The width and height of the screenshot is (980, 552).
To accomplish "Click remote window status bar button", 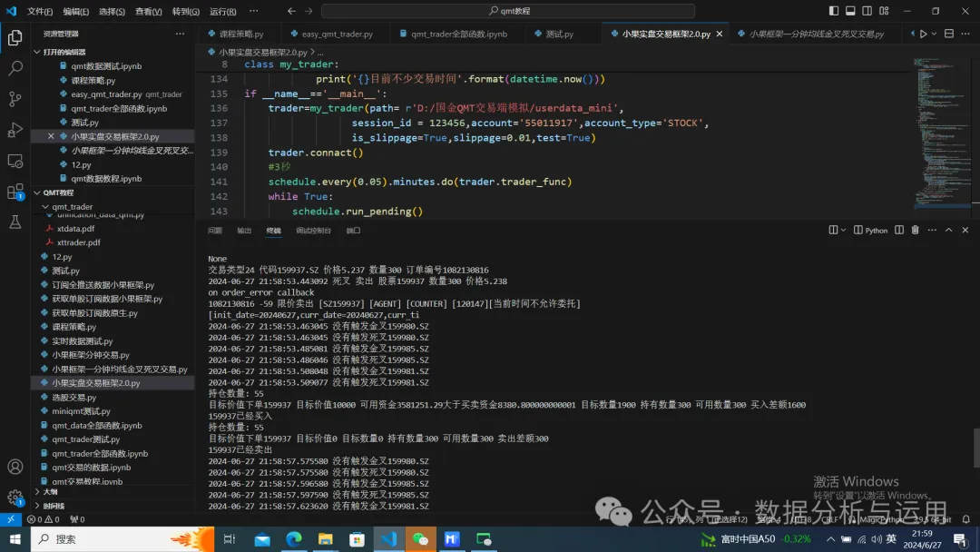I will click(11, 519).
